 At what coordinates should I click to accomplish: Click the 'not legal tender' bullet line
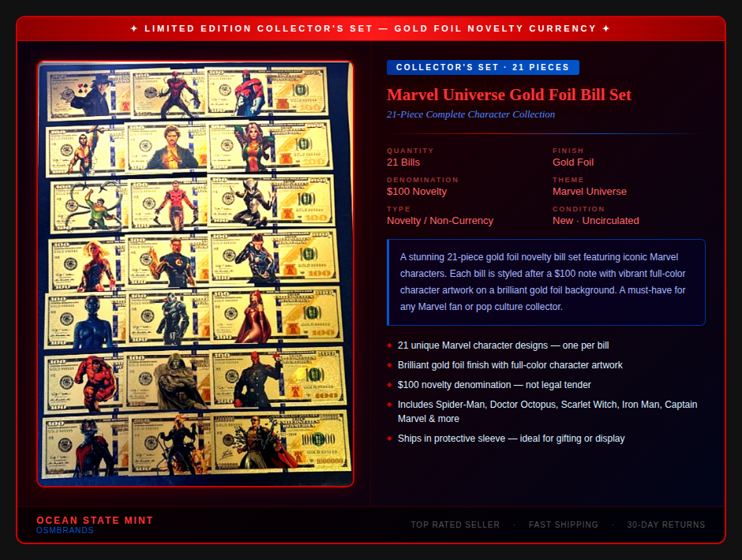(494, 385)
